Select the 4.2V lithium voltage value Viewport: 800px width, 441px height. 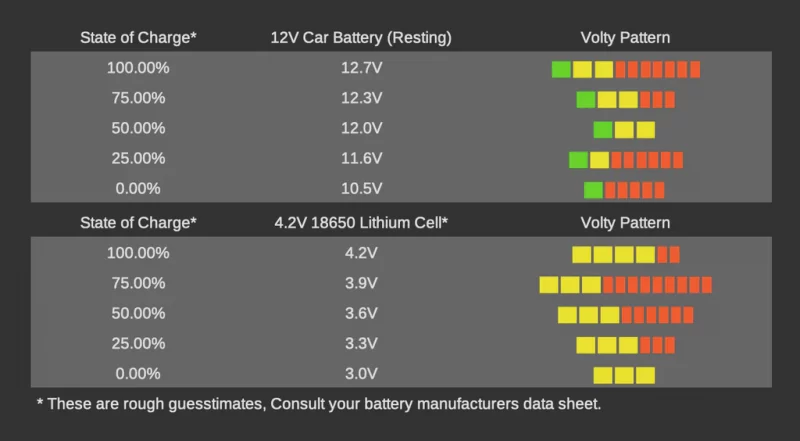(361, 253)
